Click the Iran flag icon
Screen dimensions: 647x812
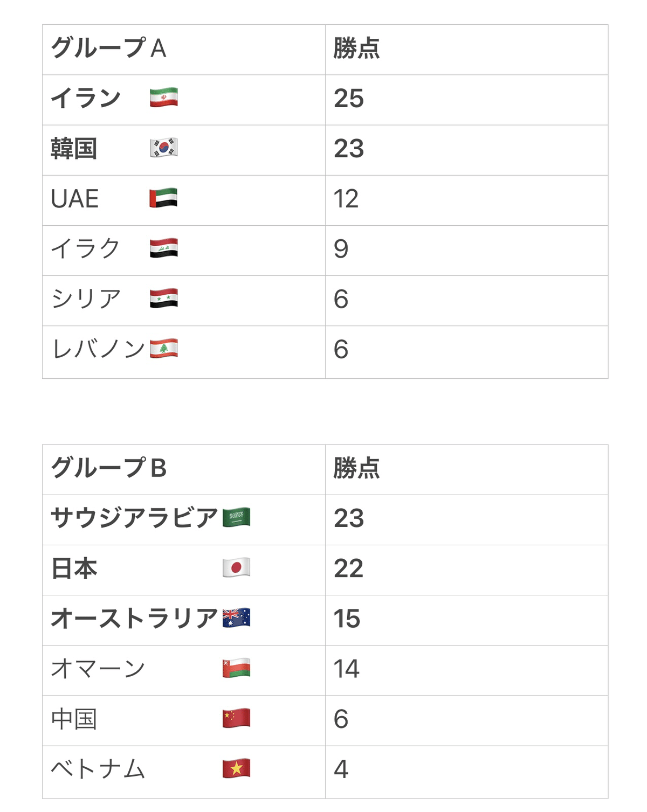(164, 98)
